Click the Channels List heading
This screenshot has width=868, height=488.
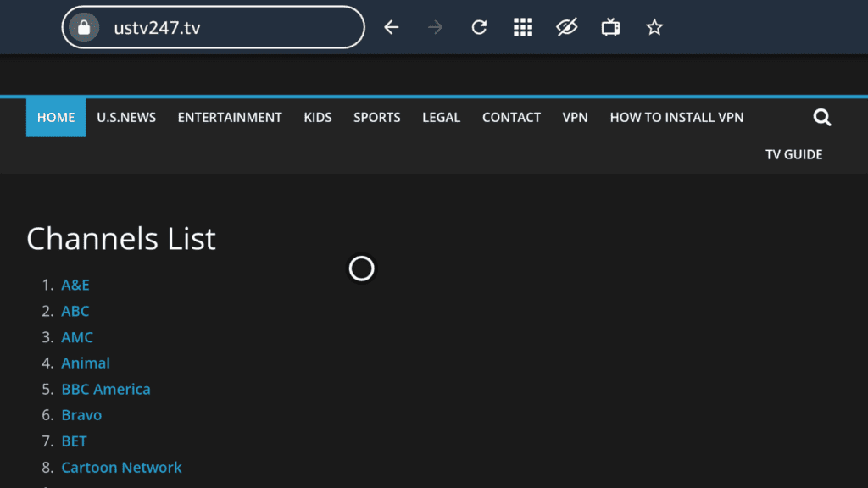[121, 238]
